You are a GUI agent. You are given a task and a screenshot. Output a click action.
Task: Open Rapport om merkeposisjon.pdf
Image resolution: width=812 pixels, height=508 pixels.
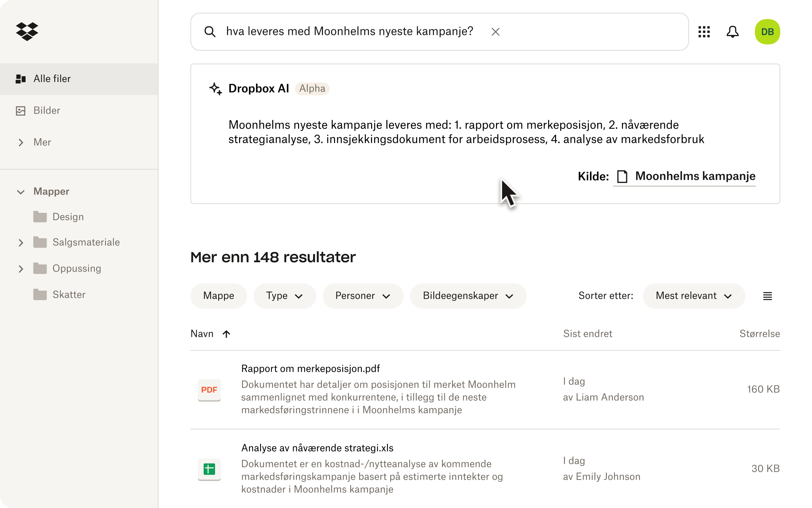pos(311,369)
